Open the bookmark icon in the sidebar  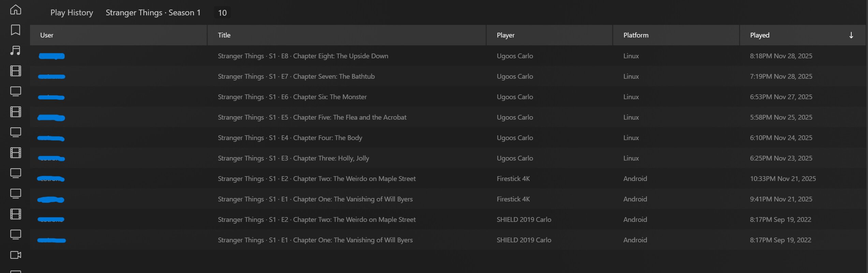[16, 30]
